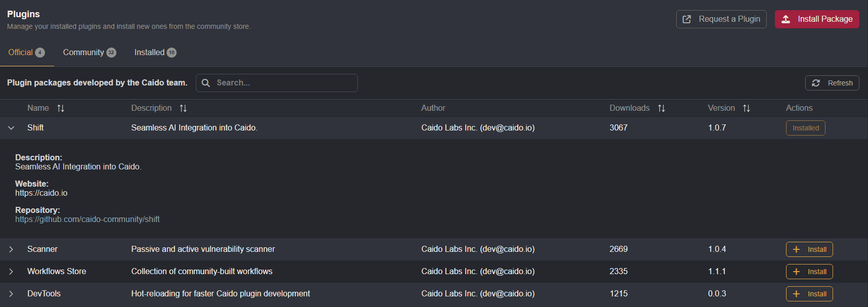Sort plugins using the Name sort icon
Image resolution: width=868 pixels, height=307 pixels.
[x=61, y=108]
